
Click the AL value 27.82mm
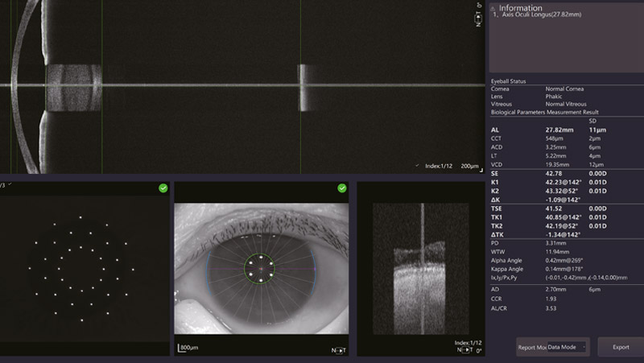559,130
